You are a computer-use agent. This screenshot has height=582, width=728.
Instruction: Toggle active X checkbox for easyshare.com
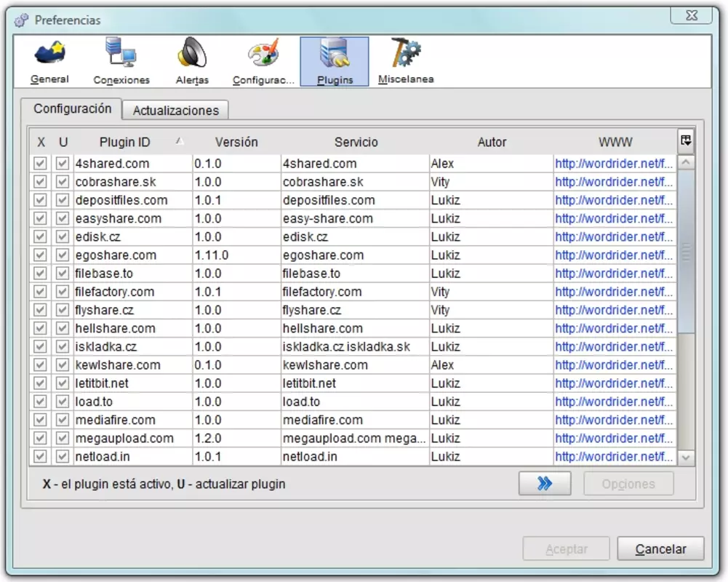tap(41, 218)
